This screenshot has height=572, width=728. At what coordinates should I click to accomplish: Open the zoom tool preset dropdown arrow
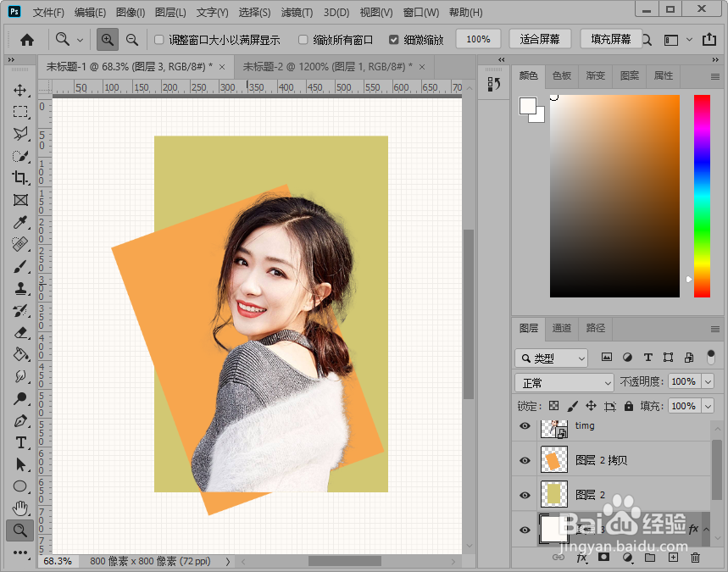coord(80,40)
